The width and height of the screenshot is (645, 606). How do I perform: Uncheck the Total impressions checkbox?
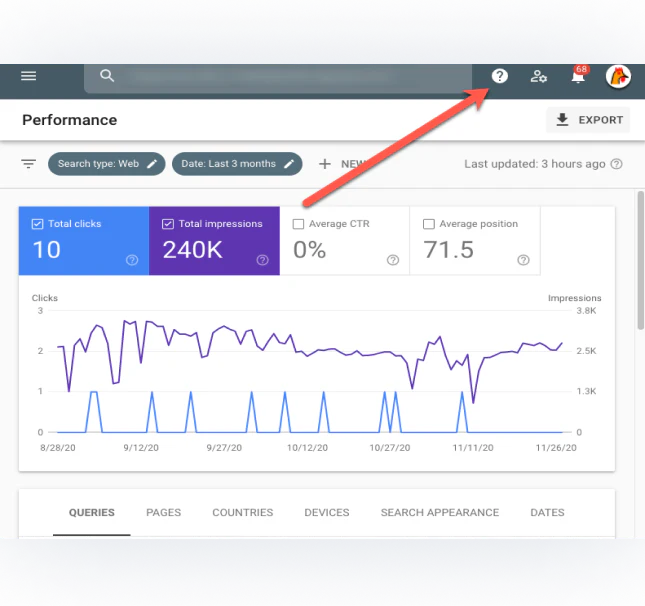168,224
